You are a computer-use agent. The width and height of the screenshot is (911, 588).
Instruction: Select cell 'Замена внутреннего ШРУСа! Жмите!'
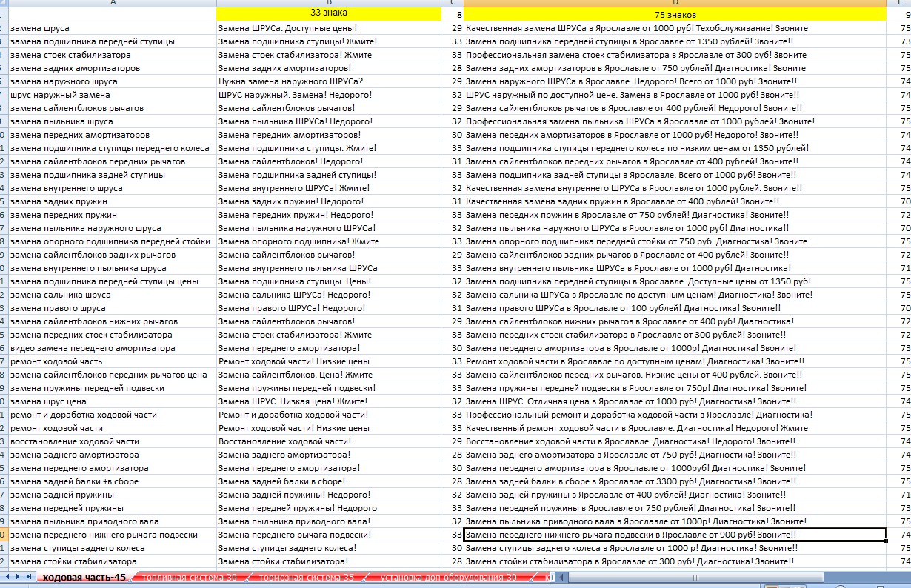click(327, 188)
